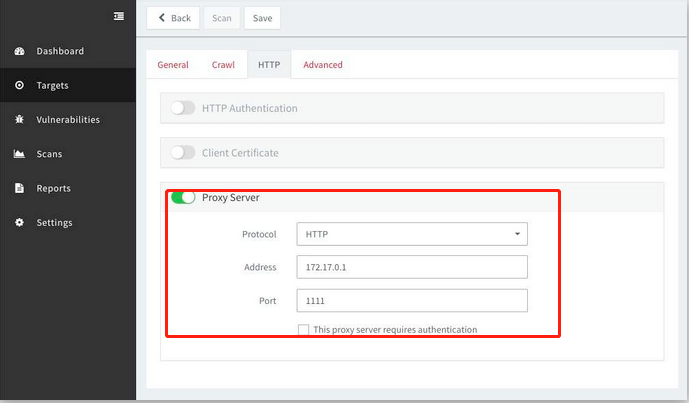Switch to the Advanced tab
Image resolution: width=689 pixels, height=403 pixels.
(323, 65)
